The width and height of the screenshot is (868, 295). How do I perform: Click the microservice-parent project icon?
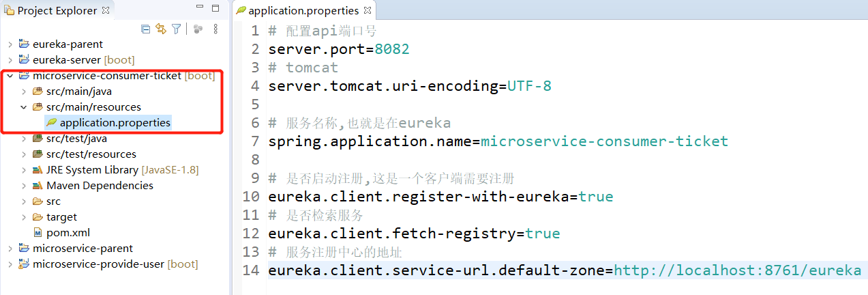[24, 249]
